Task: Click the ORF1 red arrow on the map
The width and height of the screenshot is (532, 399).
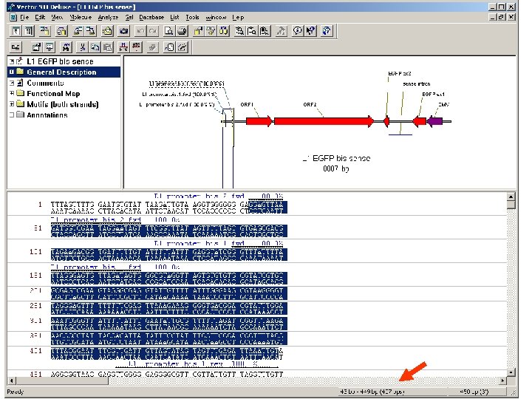Action: (x=259, y=121)
